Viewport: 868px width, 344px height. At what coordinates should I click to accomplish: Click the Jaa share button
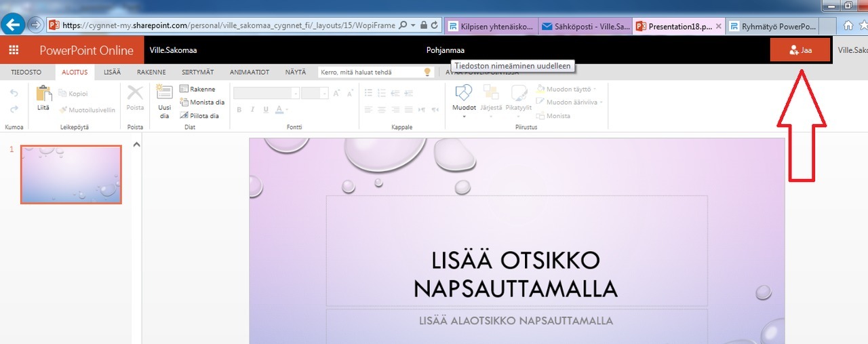pyautogui.click(x=800, y=50)
